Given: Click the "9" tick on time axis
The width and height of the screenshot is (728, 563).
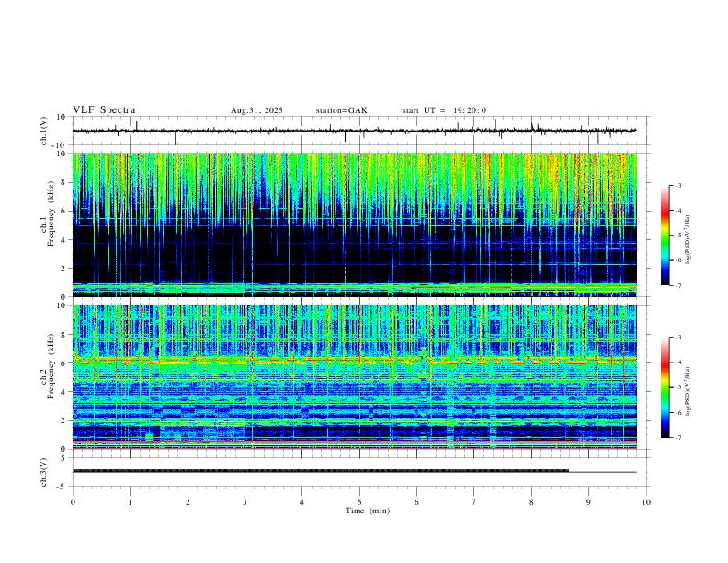Looking at the screenshot, I should tap(588, 502).
